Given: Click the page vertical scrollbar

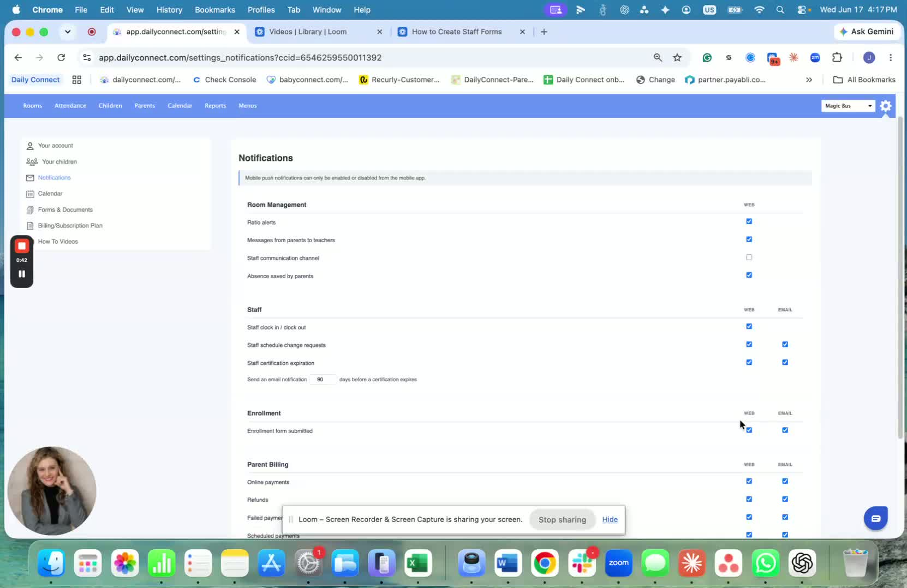Looking at the screenshot, I should [900, 278].
